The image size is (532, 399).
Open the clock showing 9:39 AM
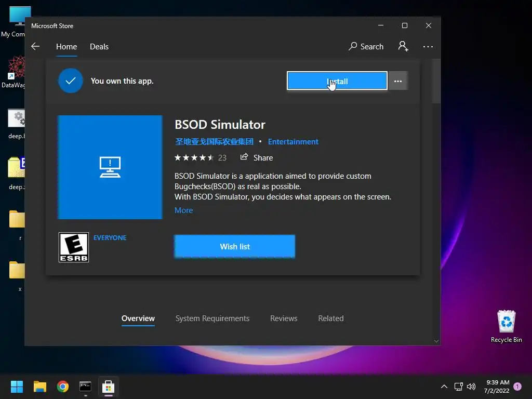[x=497, y=387]
